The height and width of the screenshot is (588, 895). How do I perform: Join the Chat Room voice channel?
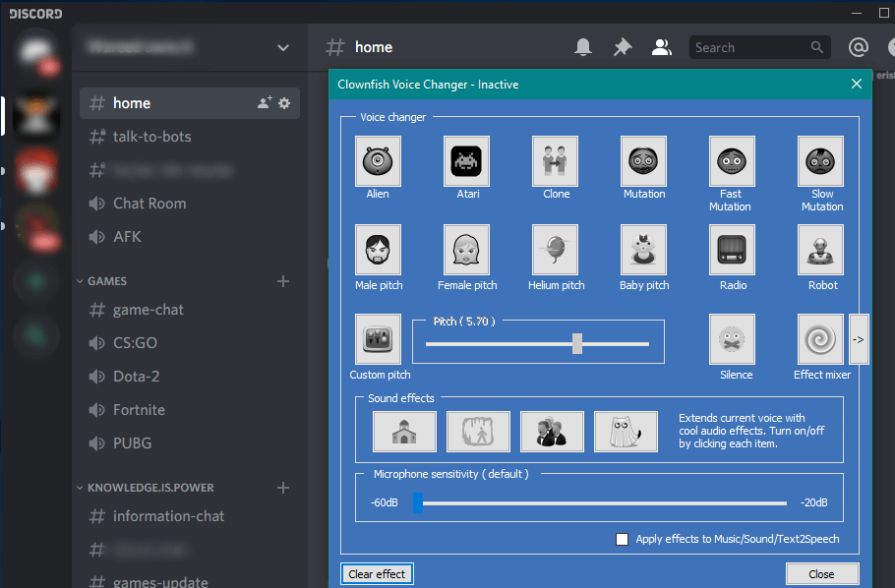(x=190, y=204)
